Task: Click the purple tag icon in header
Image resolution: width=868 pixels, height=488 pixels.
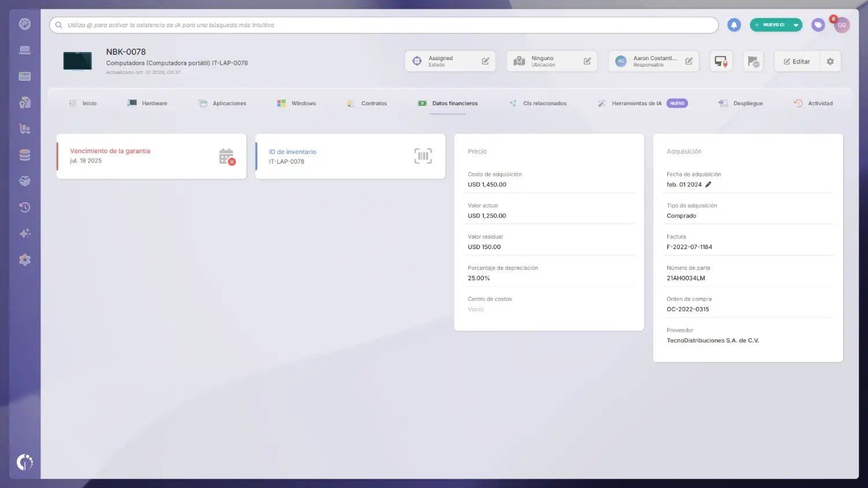Action: [818, 25]
